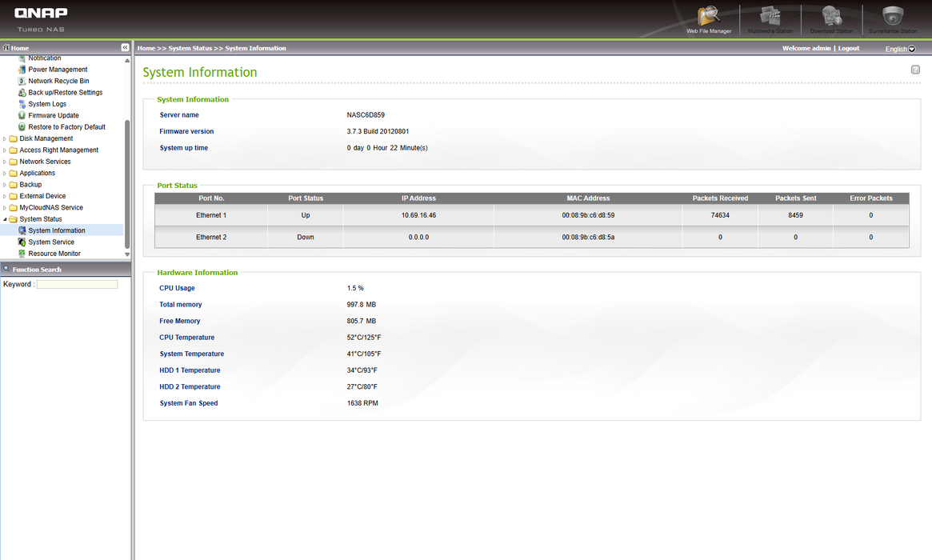Click the Ethernet 2 row cell

coord(211,237)
